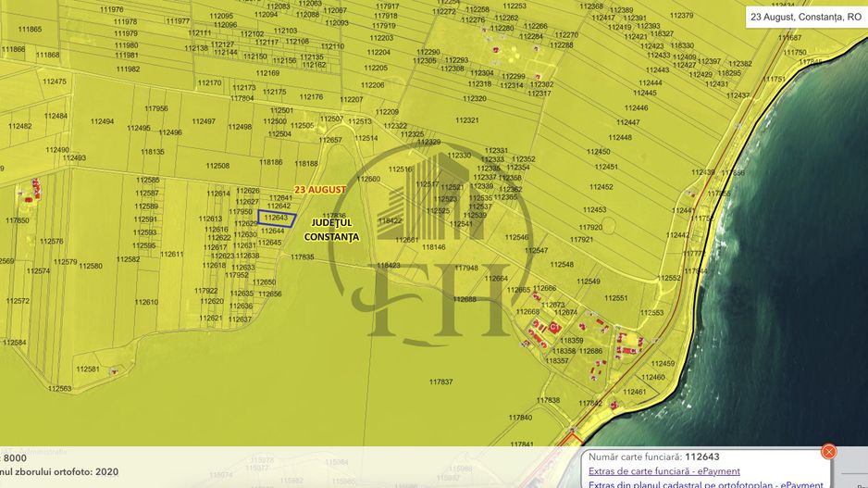
Task: Select the blue highlighted parcel 112643 on map
Action: tap(277, 219)
